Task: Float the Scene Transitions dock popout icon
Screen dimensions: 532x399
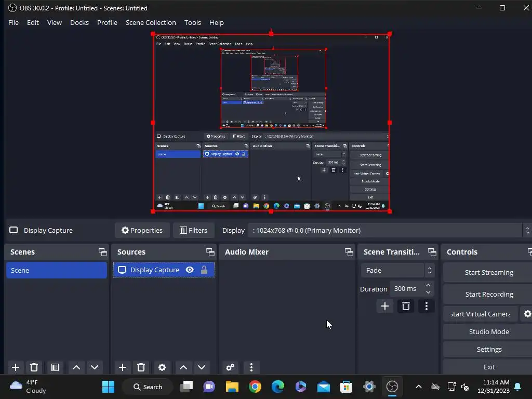Action: tap(432, 252)
